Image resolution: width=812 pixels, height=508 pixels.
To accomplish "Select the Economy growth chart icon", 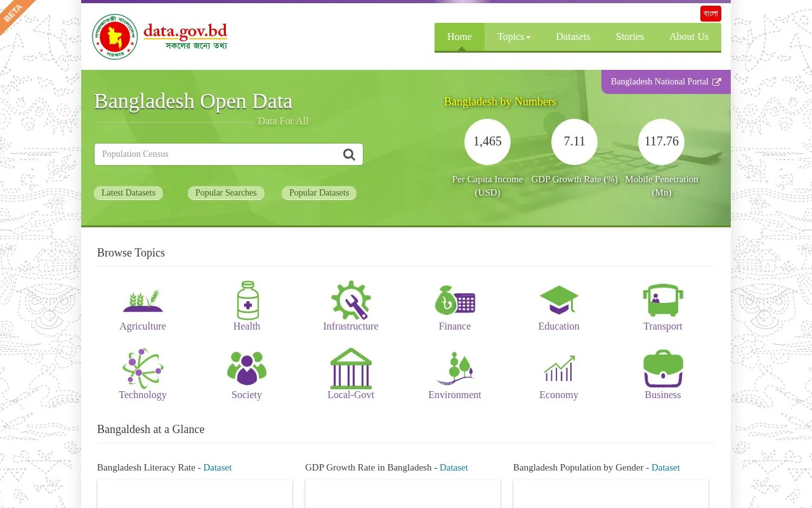I will (559, 368).
